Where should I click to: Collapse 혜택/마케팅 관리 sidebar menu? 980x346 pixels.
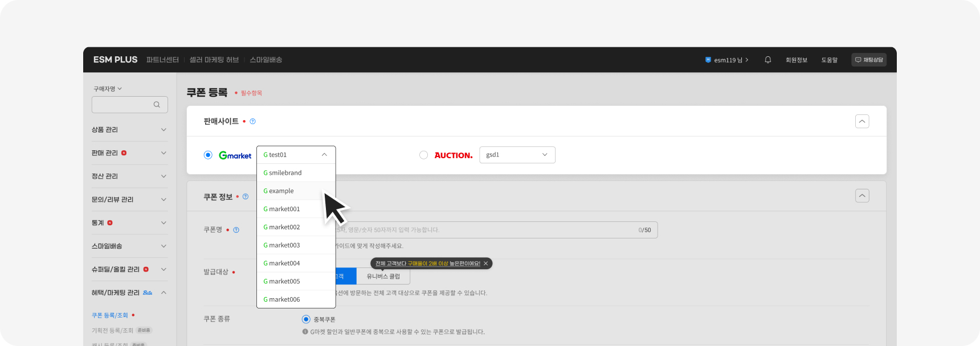[x=129, y=293]
